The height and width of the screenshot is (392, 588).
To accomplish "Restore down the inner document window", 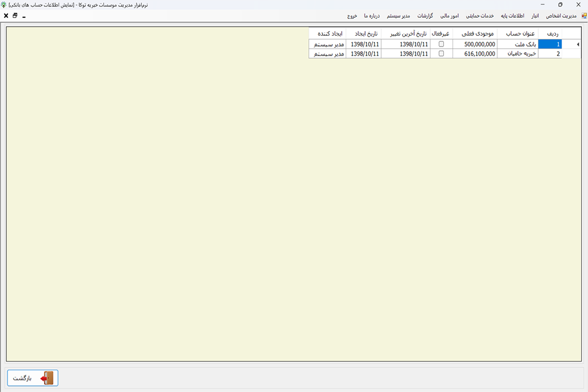I will 15,16.
